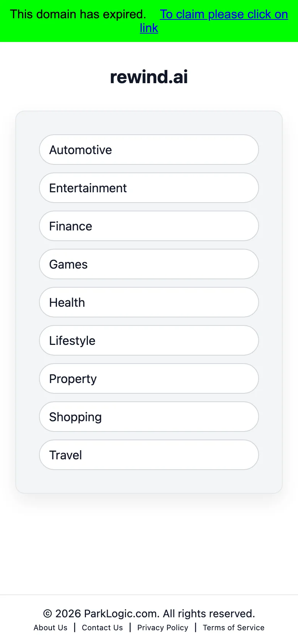The height and width of the screenshot is (644, 298).
Task: Click the 'This domain has expired.' notice text
Action: (x=78, y=14)
